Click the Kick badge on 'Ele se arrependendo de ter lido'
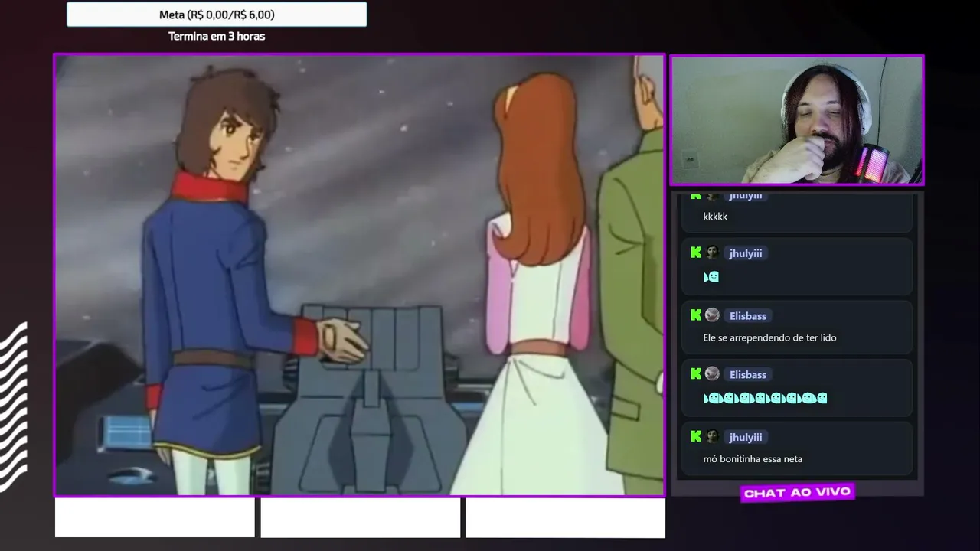980x551 pixels. pyautogui.click(x=696, y=315)
